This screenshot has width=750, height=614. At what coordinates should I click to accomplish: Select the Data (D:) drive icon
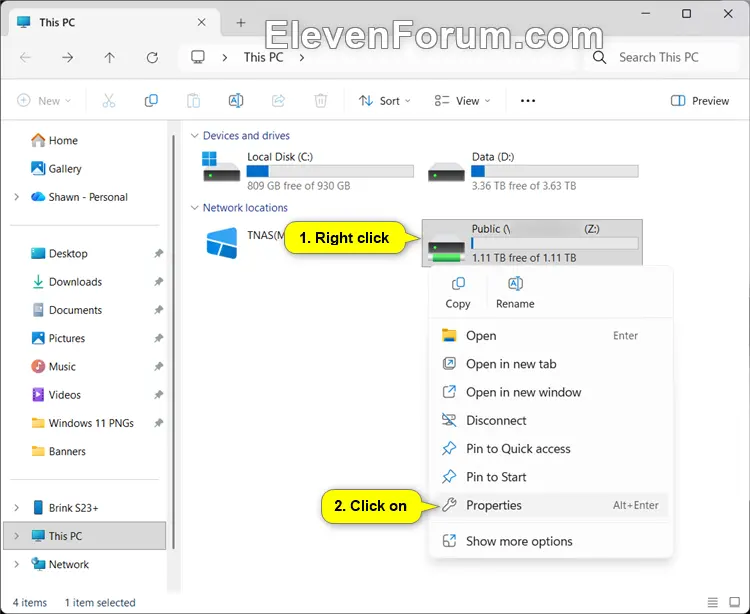click(x=446, y=172)
